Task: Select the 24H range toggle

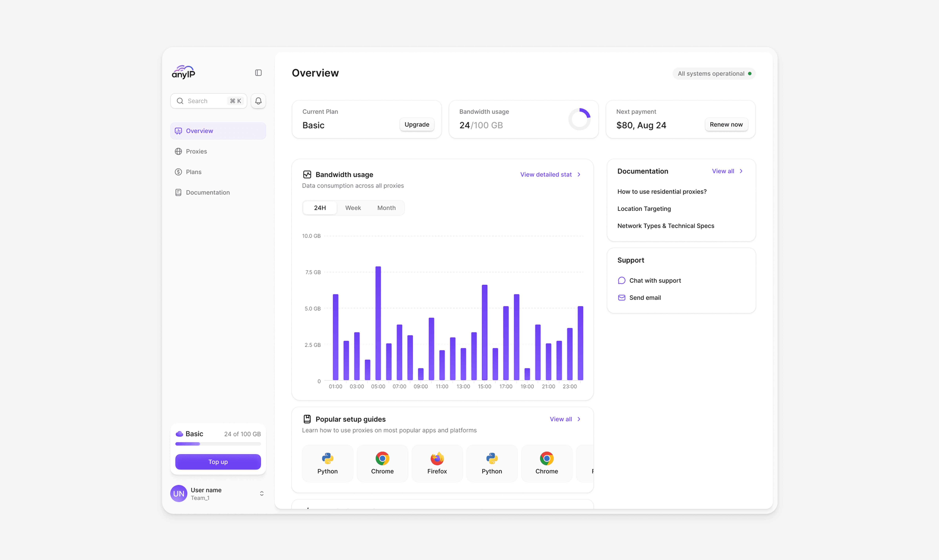Action: point(320,208)
